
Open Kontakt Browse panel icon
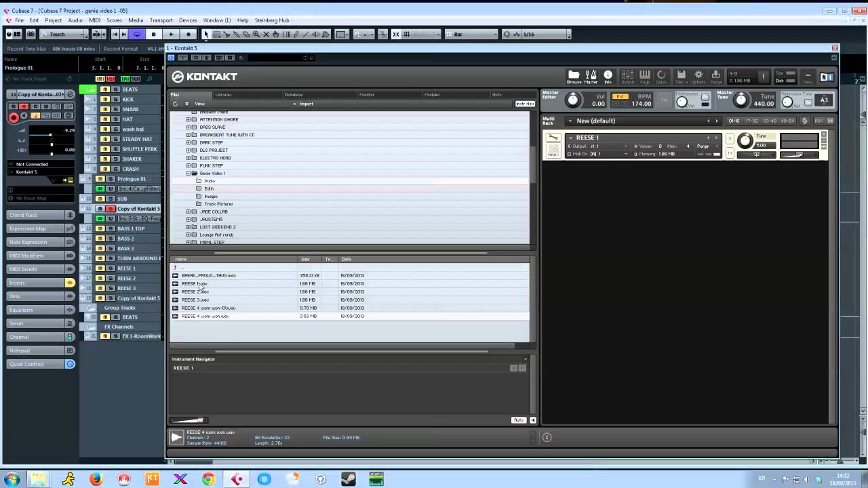(x=574, y=77)
